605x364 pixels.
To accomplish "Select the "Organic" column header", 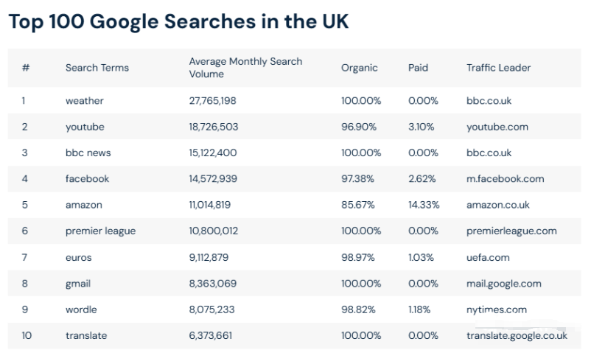I will click(359, 68).
